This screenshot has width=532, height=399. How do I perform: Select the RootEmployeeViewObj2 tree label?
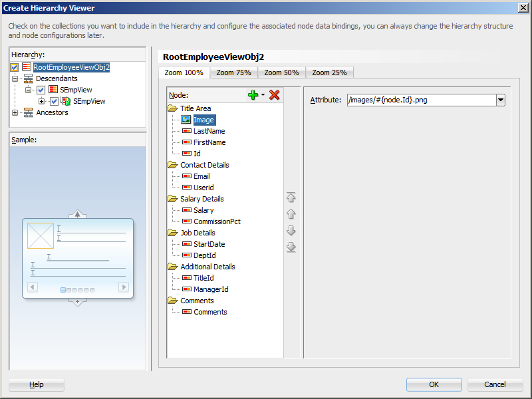tap(71, 67)
